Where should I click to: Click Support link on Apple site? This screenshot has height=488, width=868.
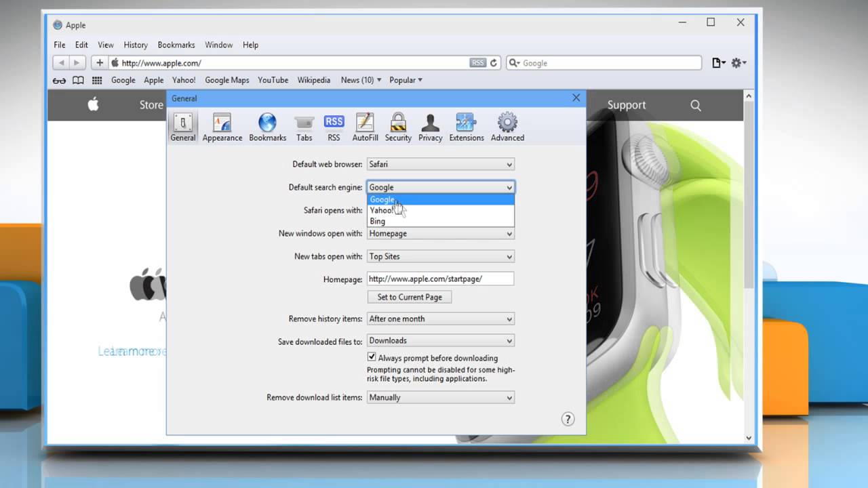(627, 105)
